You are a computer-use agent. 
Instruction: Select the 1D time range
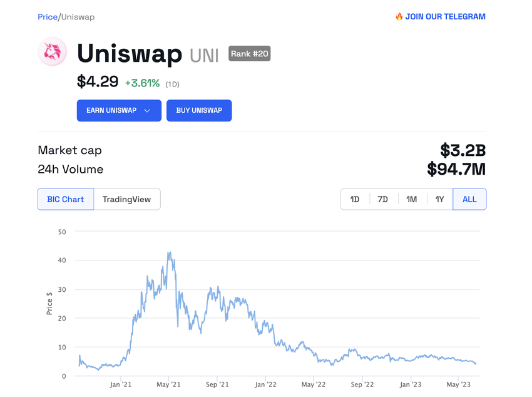click(x=355, y=199)
